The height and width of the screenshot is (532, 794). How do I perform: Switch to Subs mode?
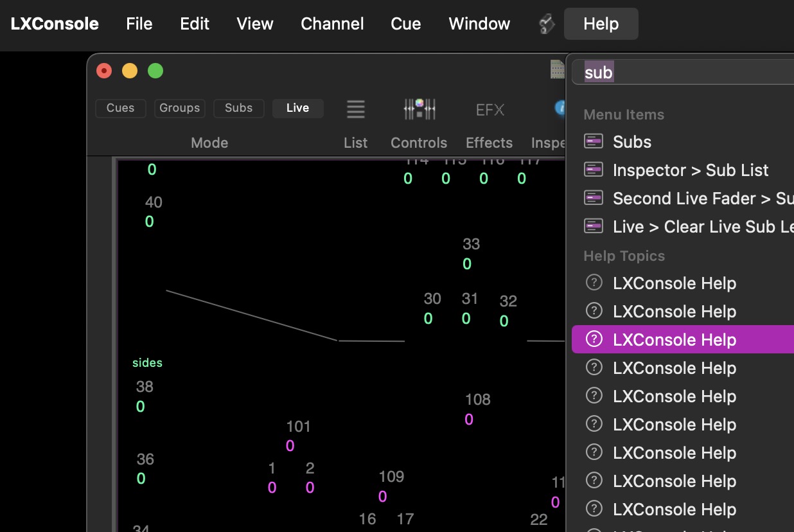(x=238, y=108)
